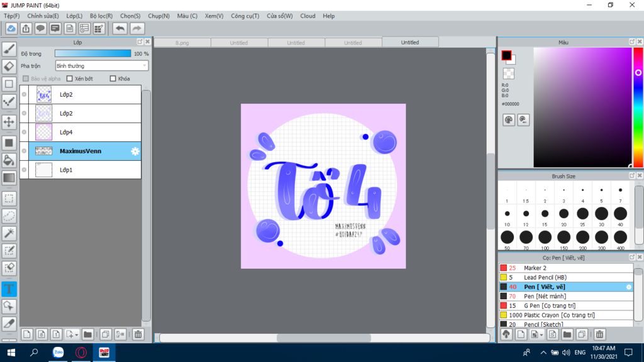Open MaximusVenn layer settings gear
Viewport: 644px width, 362px height.
click(x=135, y=151)
